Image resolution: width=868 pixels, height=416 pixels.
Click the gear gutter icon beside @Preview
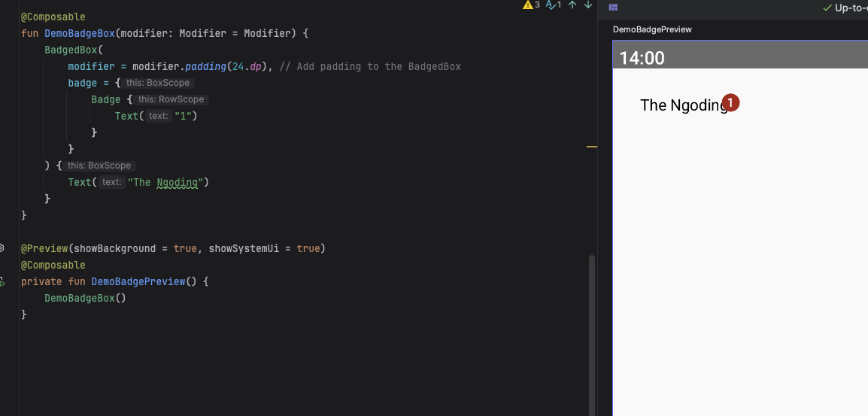coord(2,247)
